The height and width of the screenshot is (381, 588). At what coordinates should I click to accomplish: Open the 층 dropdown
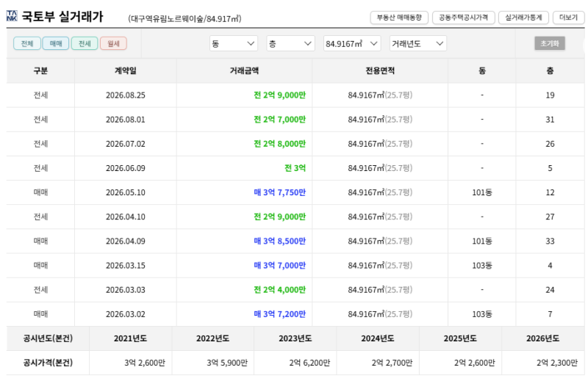pos(290,43)
